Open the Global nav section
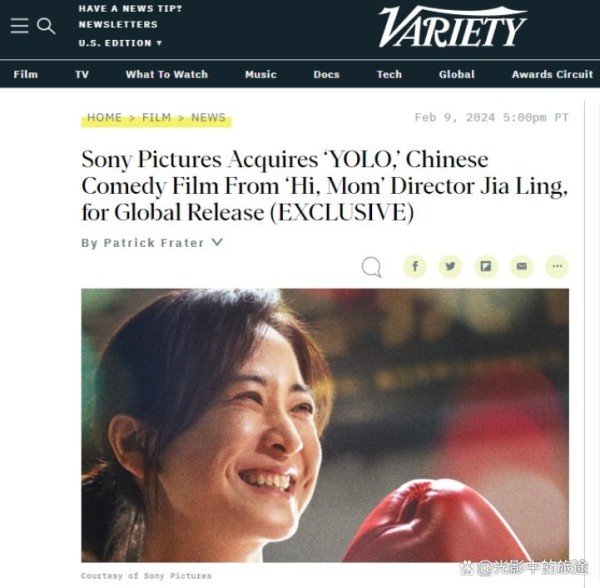 tap(457, 74)
